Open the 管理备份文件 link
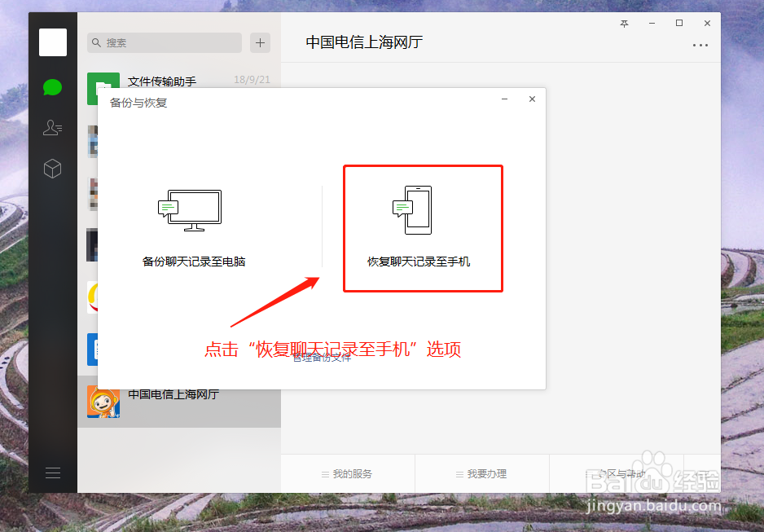 tap(322, 358)
